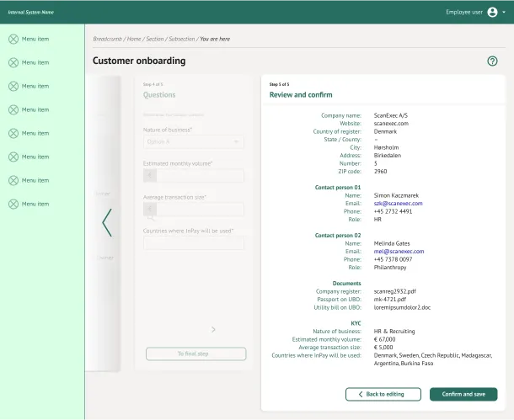Screen dimensions: 514x420
Task: Click the Estimated monthly volume input field
Action: tap(193, 176)
